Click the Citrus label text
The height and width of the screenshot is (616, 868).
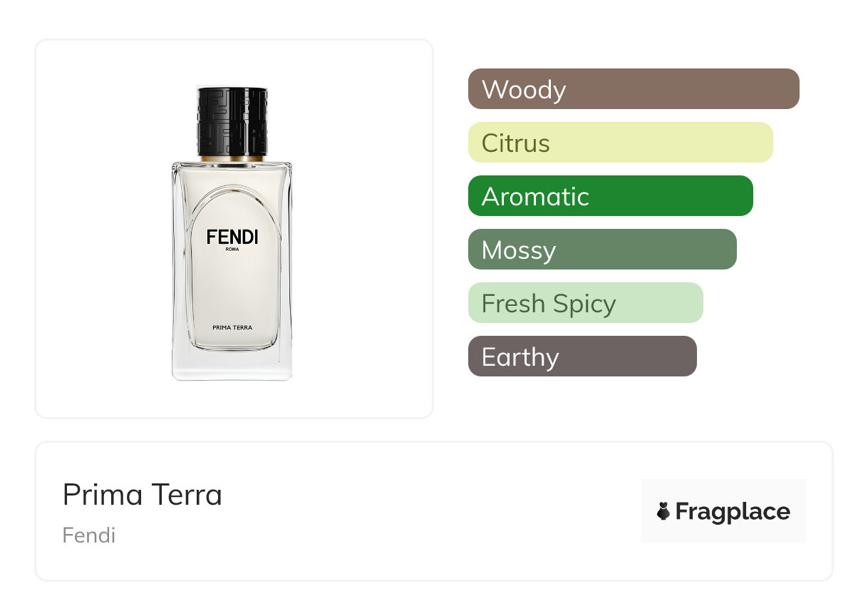[x=515, y=143]
